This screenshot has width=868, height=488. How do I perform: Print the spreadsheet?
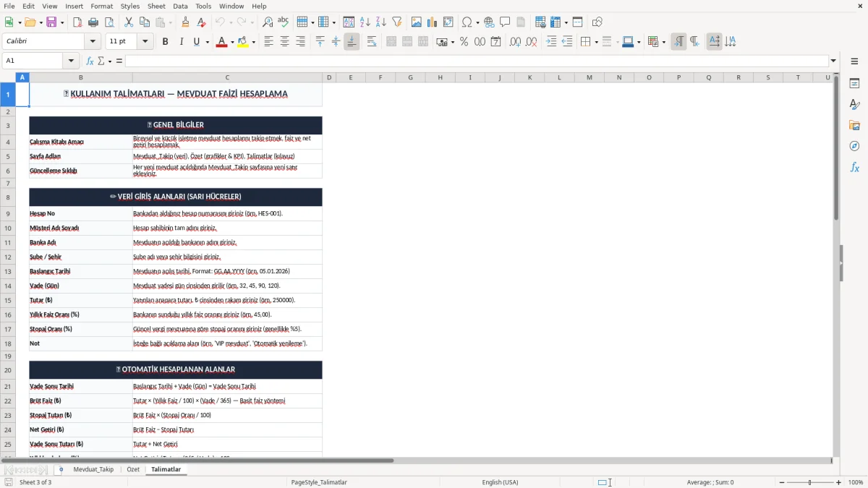(93, 22)
